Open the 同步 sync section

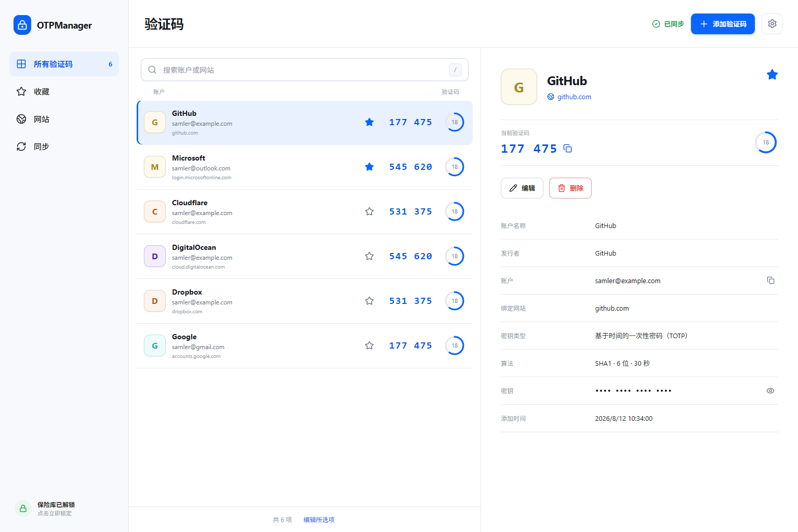pos(64,147)
